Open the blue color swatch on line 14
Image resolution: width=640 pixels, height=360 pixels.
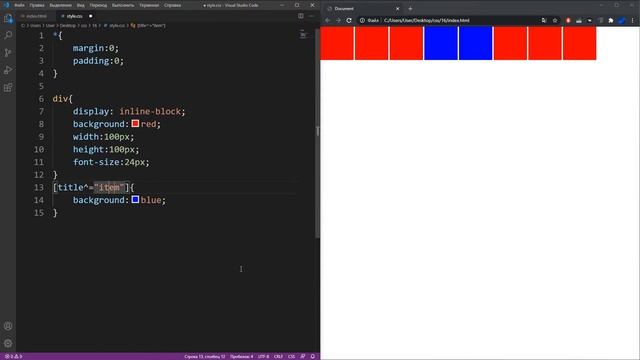tap(135, 200)
